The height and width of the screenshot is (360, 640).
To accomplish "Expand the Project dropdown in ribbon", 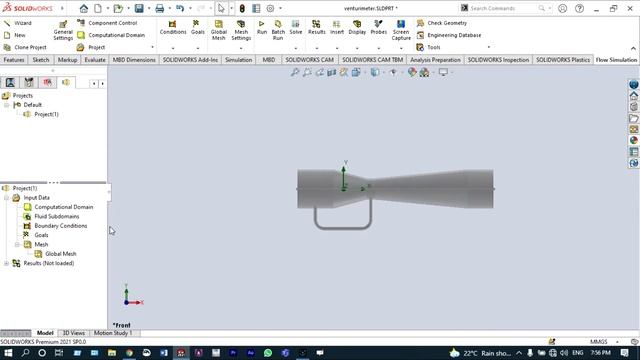I will pos(153,47).
